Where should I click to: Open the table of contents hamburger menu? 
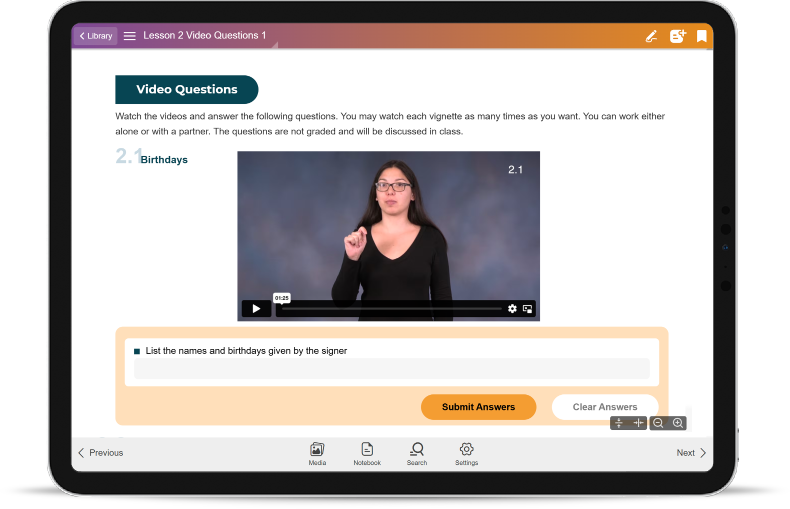pyautogui.click(x=129, y=36)
